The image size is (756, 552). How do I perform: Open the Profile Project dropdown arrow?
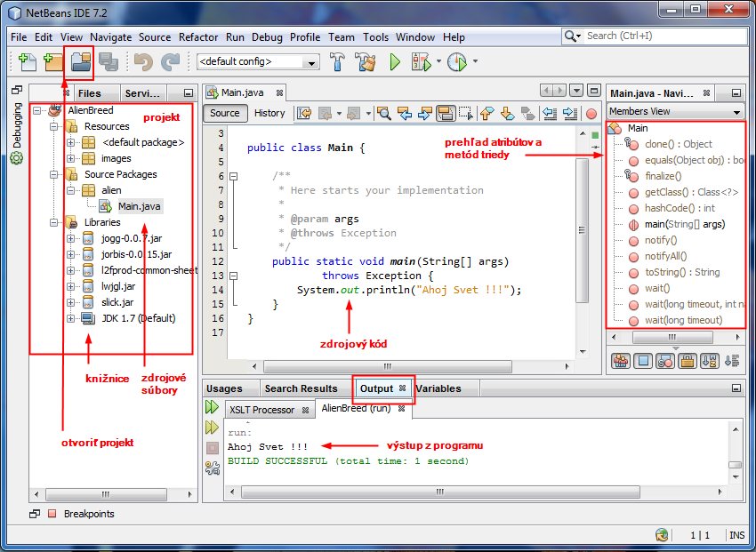tap(475, 61)
